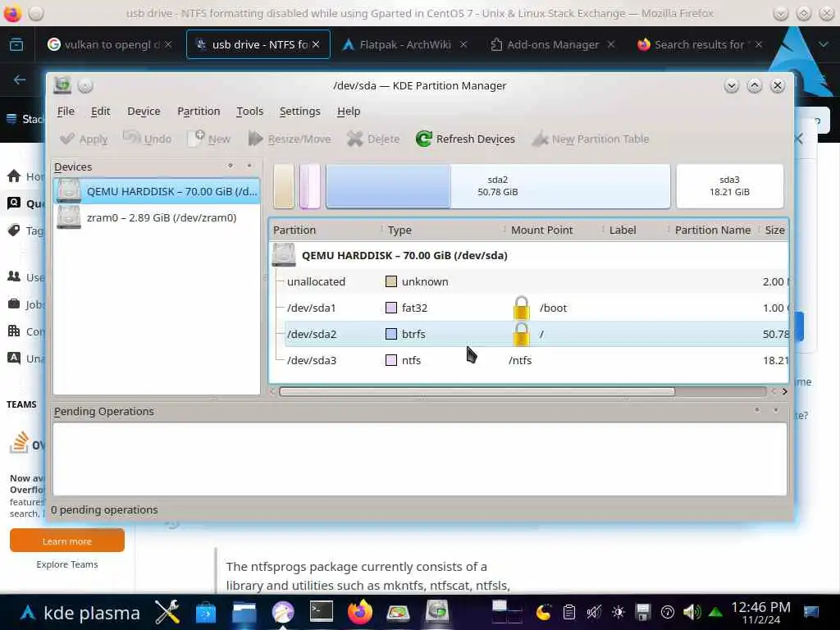Open the Konsole terminal taskbar icon
840x630 pixels.
322,612
